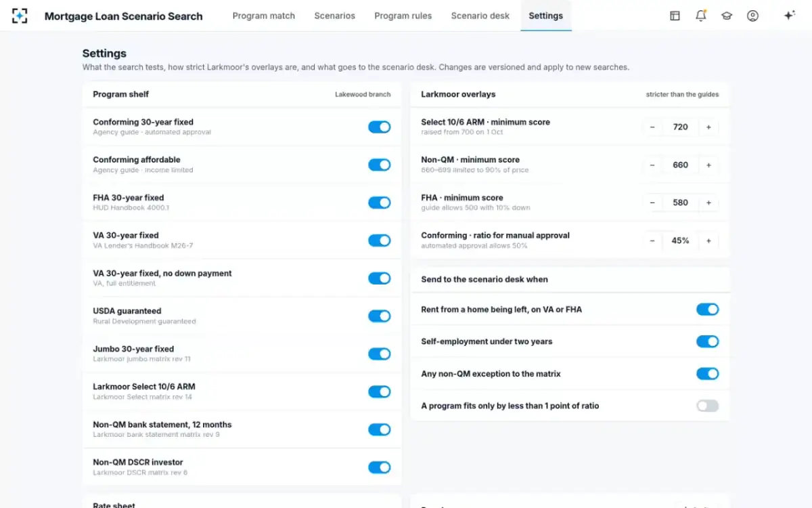The image size is (812, 508).
Task: Decrease Select 10/6 ARM minimum score
Action: 652,127
